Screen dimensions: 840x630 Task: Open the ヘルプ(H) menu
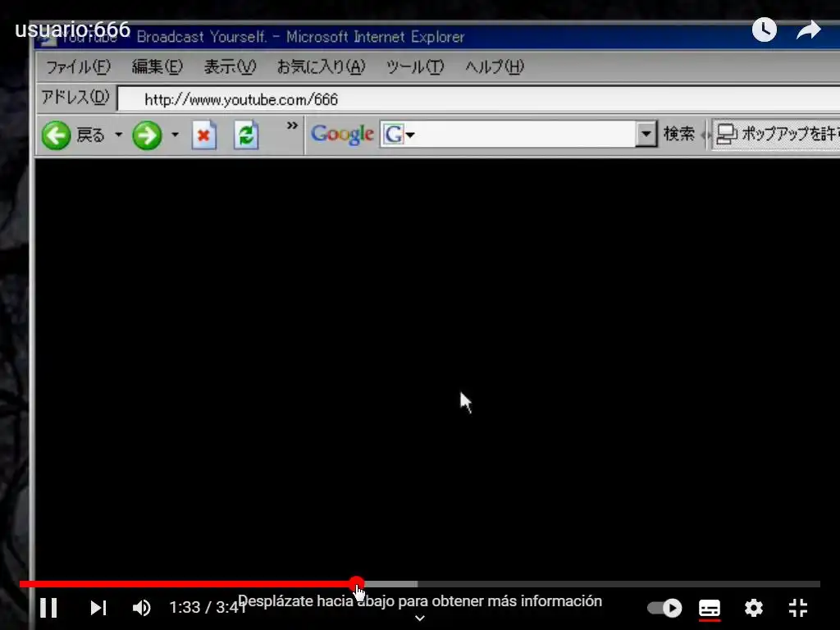[495, 67]
